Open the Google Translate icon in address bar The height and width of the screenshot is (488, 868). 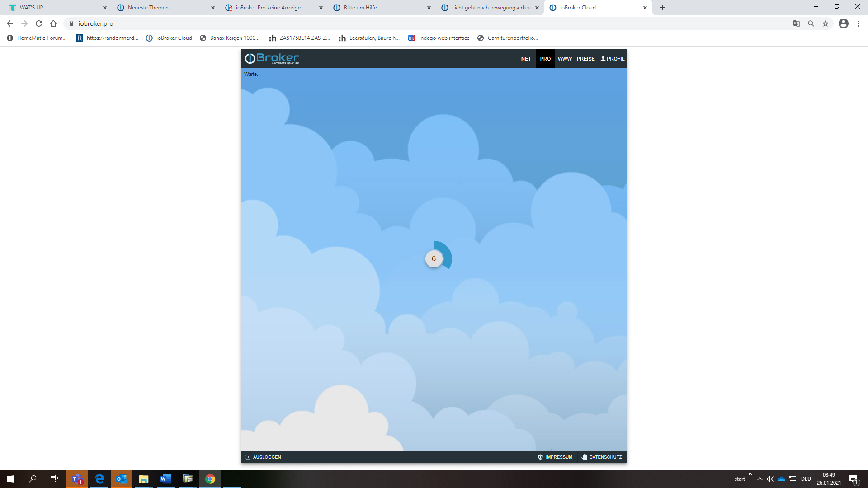click(x=797, y=23)
